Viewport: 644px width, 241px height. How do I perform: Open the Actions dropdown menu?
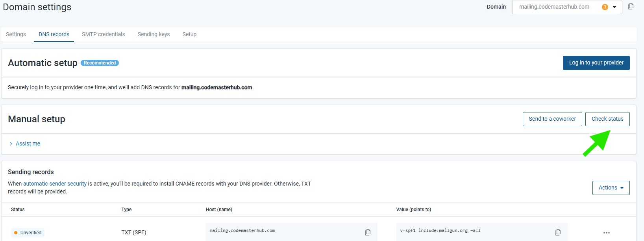611,188
